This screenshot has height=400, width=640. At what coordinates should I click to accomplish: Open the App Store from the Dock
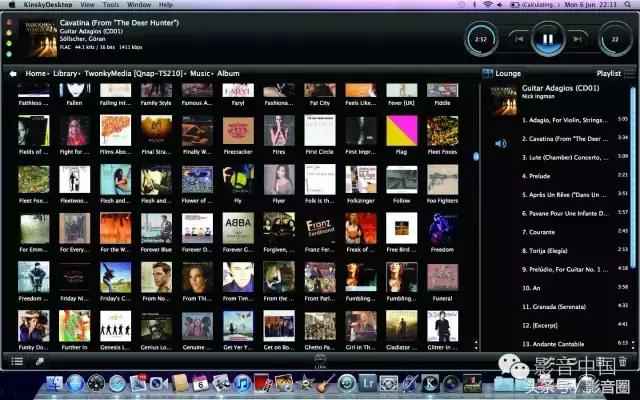pos(75,384)
